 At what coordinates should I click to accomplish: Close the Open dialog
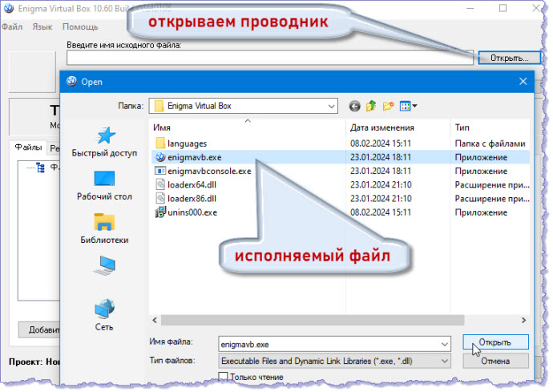(523, 82)
